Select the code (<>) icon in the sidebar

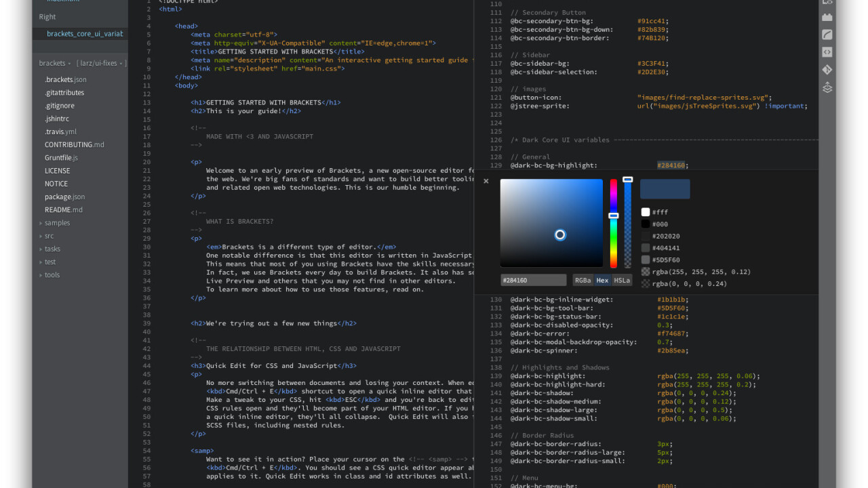pos(827,52)
